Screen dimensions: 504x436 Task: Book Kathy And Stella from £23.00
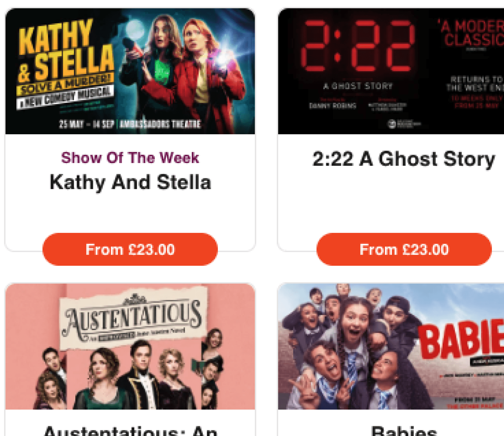130,249
